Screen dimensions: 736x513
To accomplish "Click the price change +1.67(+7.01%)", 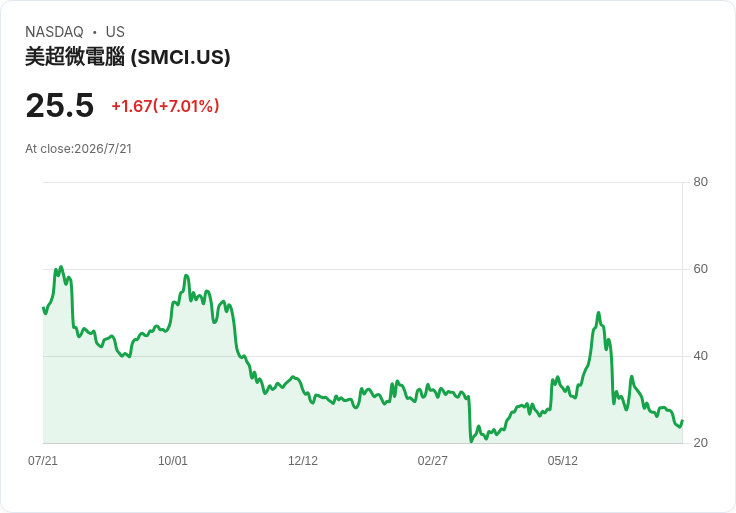I will coord(165,106).
